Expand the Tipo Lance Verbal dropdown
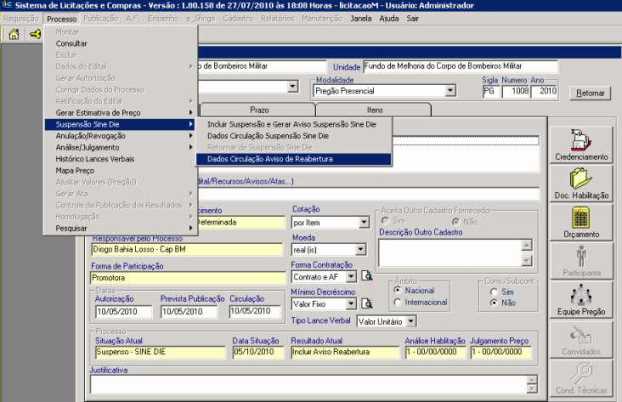The image size is (622, 402). tap(409, 322)
